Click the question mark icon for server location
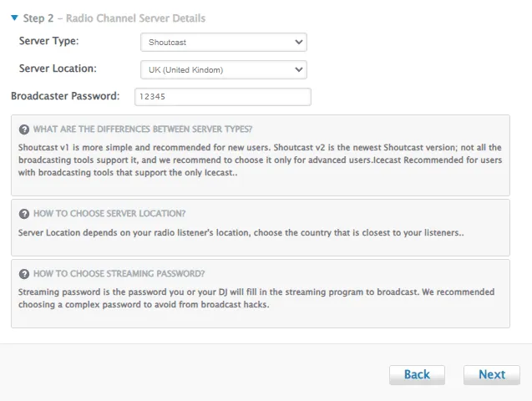 tap(24, 214)
